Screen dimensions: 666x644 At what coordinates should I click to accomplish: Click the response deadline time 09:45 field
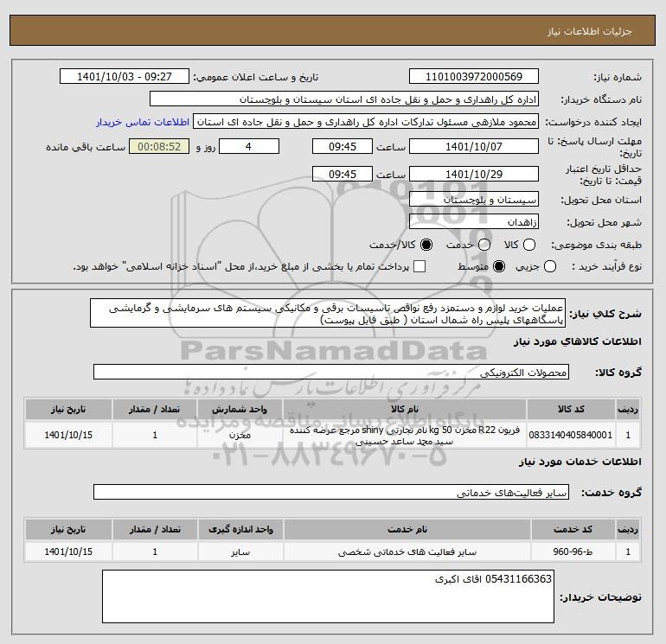pos(343,147)
